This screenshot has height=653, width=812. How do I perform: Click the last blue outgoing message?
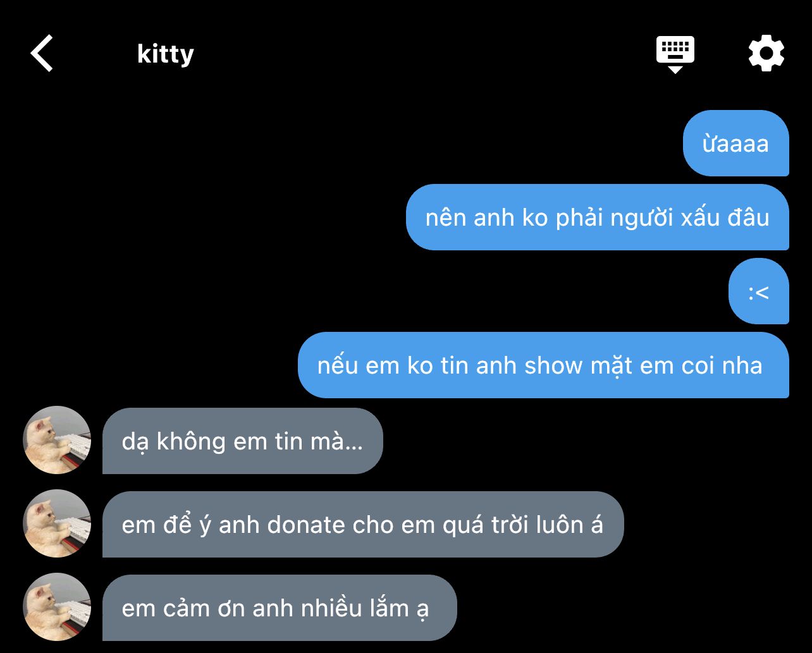tap(544, 365)
